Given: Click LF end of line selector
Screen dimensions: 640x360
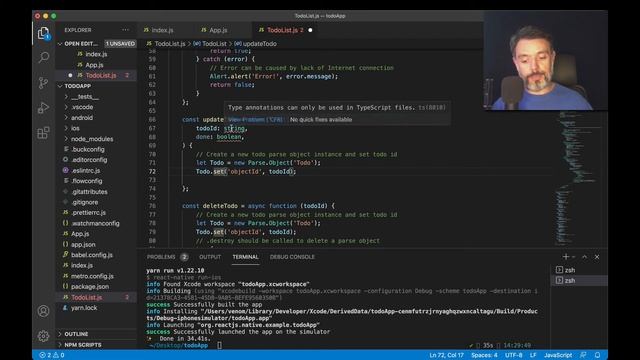Looking at the screenshot, I should click(x=533, y=355).
